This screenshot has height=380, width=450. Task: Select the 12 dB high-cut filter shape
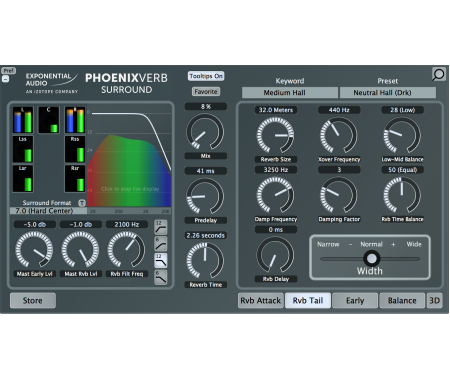pos(161,260)
